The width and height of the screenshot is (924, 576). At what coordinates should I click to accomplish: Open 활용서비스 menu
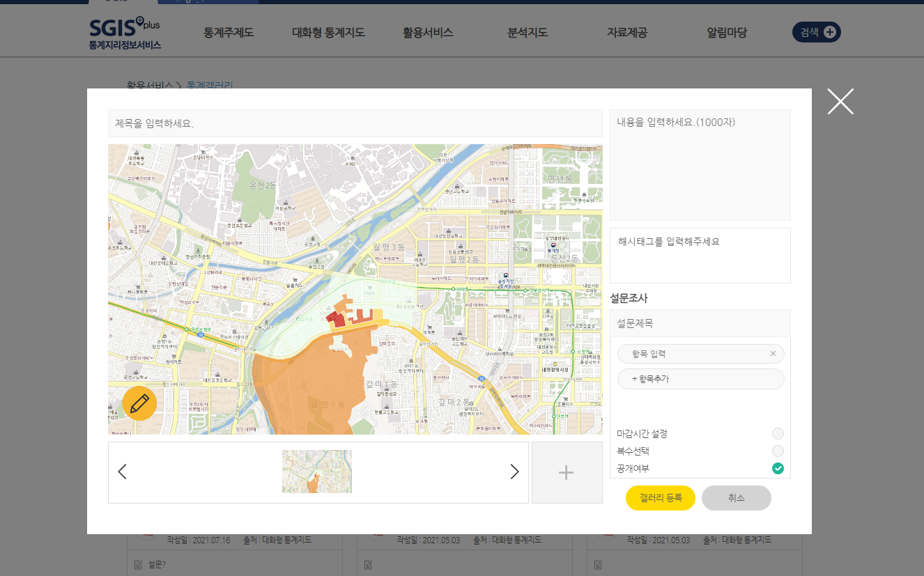428,32
